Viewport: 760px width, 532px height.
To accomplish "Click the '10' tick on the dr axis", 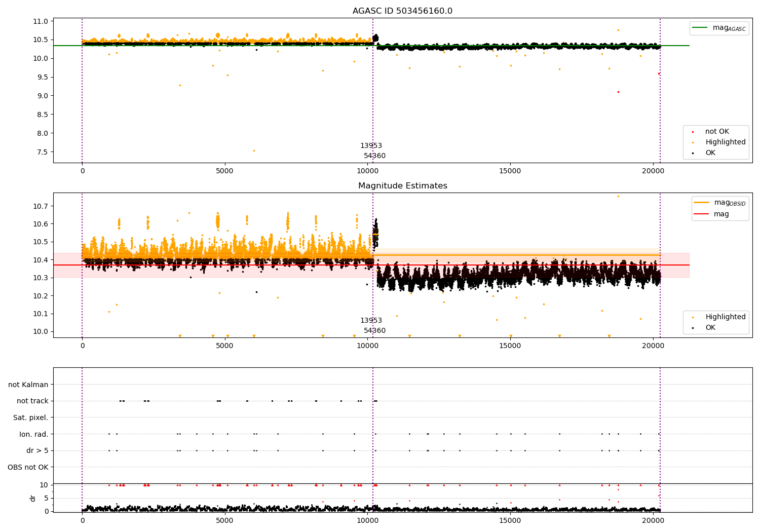I will pyautogui.click(x=44, y=485).
